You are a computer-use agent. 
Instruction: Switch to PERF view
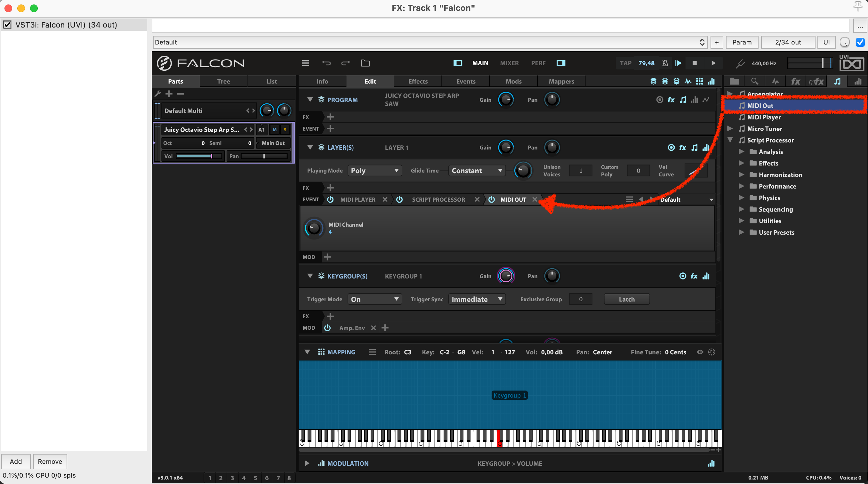click(x=538, y=63)
